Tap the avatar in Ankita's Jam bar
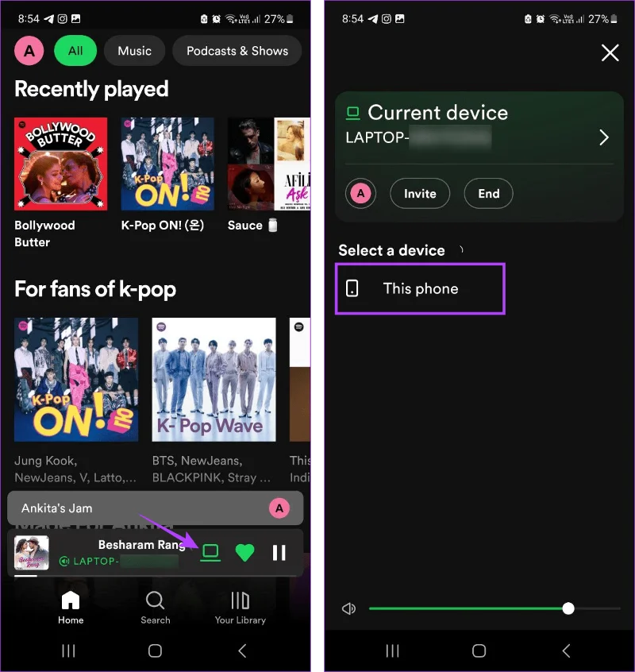The height and width of the screenshot is (672, 635). tap(279, 508)
